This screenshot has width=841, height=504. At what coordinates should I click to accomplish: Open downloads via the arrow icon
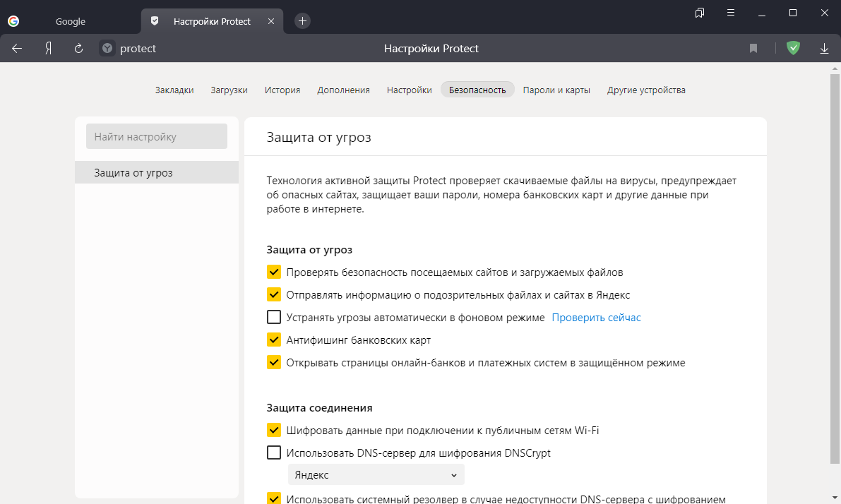coord(824,48)
